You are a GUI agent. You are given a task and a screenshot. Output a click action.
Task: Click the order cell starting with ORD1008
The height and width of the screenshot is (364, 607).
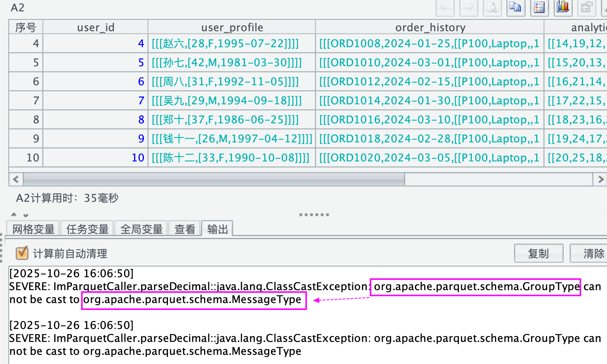[430, 43]
